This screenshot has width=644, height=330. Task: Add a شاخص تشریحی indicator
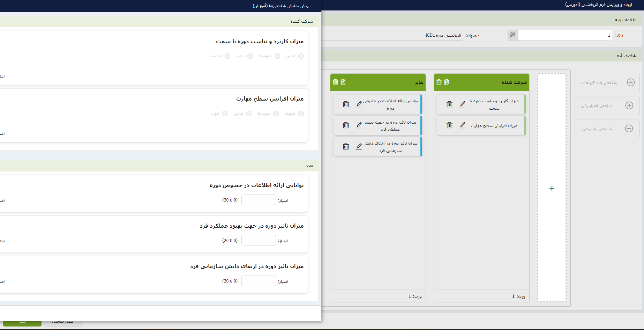pos(629,129)
